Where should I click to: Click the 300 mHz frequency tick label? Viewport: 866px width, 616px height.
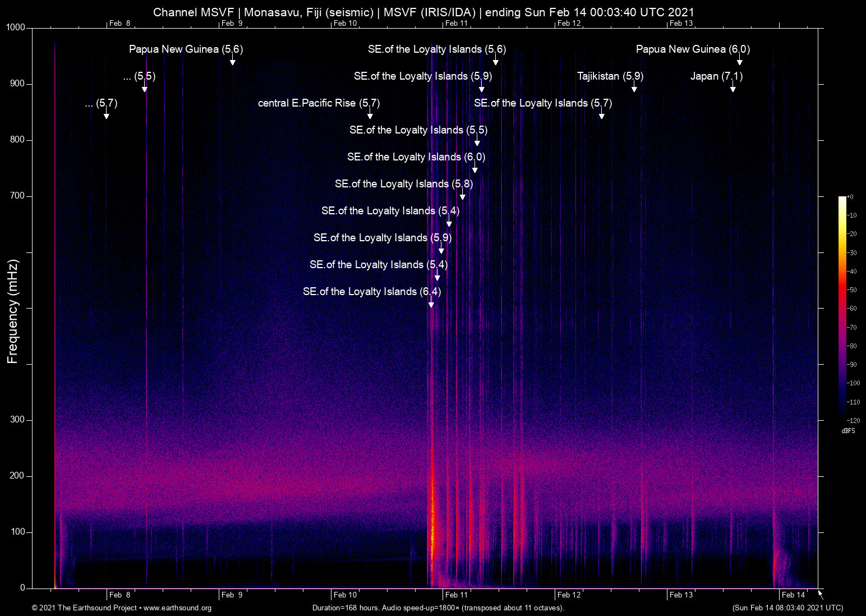pyautogui.click(x=17, y=420)
